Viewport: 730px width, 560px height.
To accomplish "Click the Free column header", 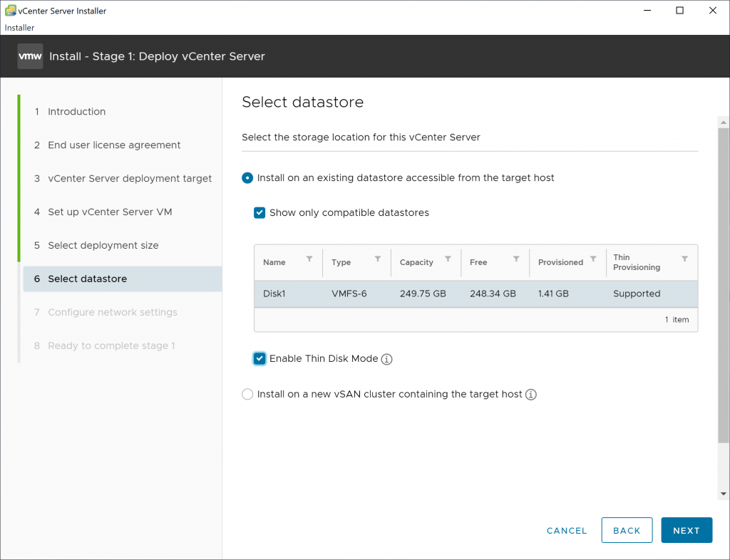I will point(478,262).
